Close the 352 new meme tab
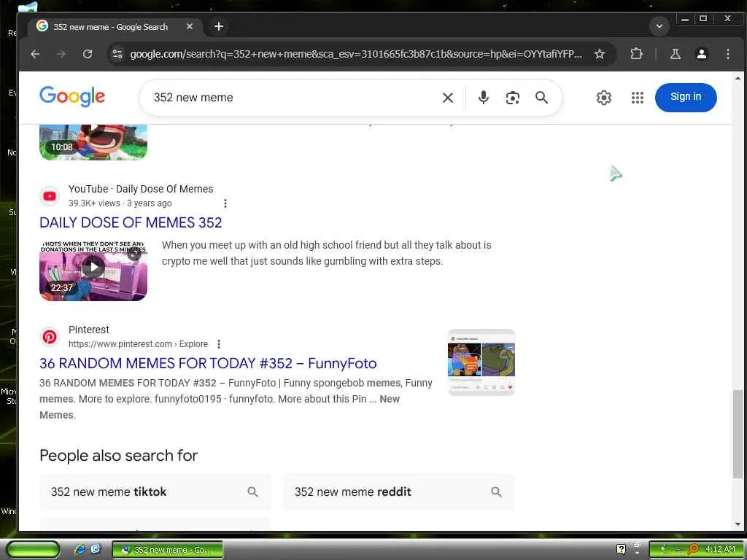747x560 pixels. (x=190, y=27)
